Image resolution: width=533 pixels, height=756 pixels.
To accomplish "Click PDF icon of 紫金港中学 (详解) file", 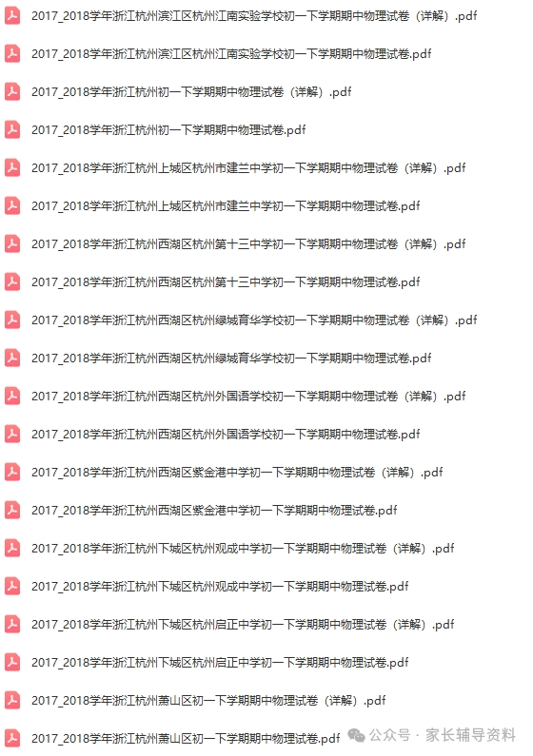I will (x=12, y=472).
